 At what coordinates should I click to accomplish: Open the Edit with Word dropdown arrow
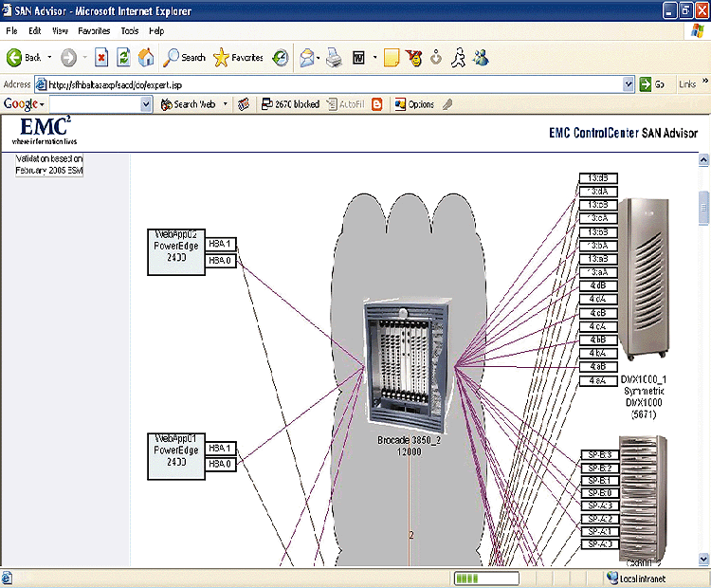(374, 58)
